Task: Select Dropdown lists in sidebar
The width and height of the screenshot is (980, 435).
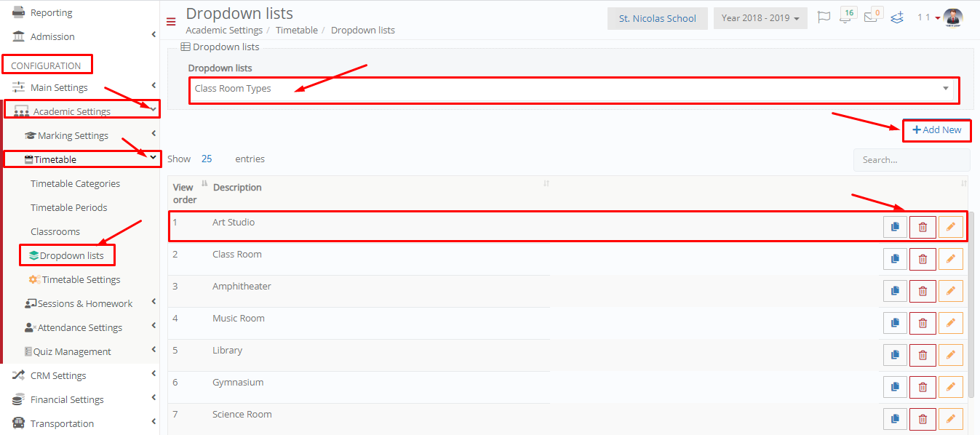Action: click(67, 255)
